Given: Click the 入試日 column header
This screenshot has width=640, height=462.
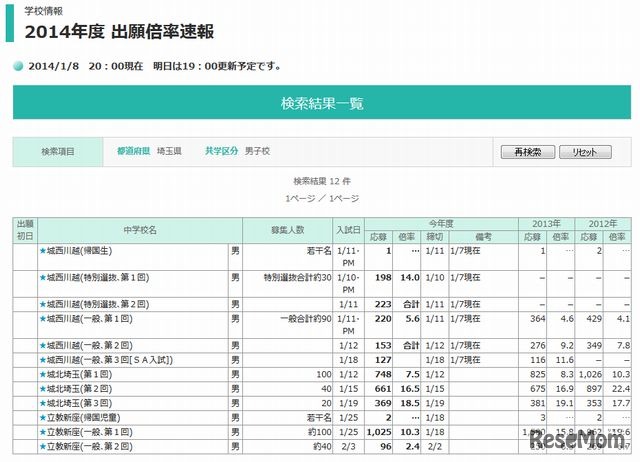Looking at the screenshot, I should tap(349, 230).
